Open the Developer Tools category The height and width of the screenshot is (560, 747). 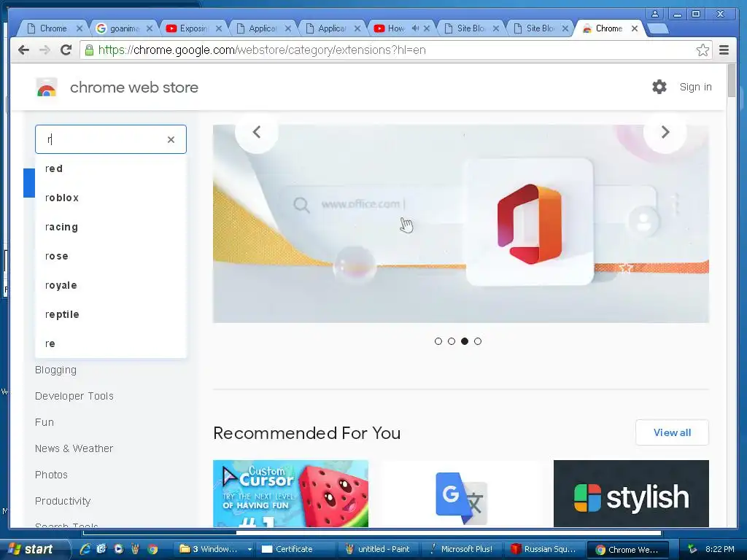pos(74,396)
